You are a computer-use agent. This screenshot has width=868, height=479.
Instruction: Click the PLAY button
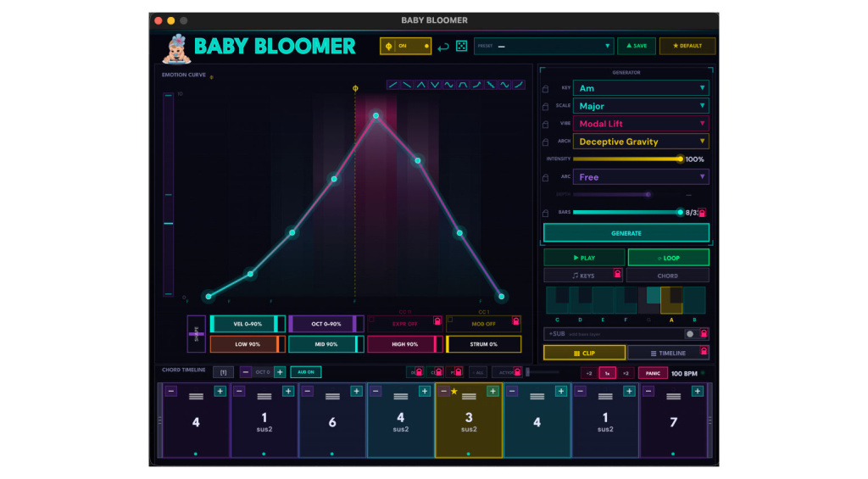584,258
